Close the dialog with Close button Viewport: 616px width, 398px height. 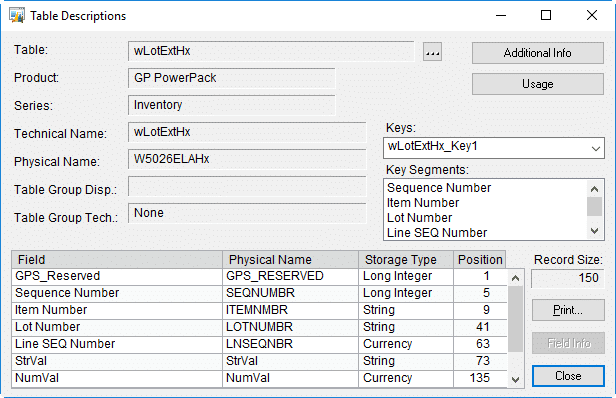568,376
